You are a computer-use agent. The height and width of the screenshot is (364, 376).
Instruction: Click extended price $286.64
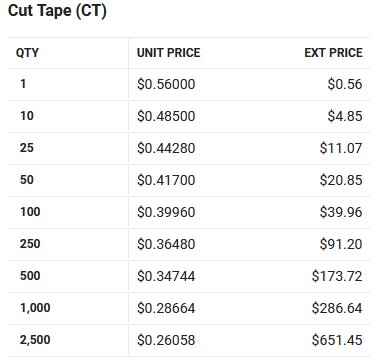tap(337, 308)
